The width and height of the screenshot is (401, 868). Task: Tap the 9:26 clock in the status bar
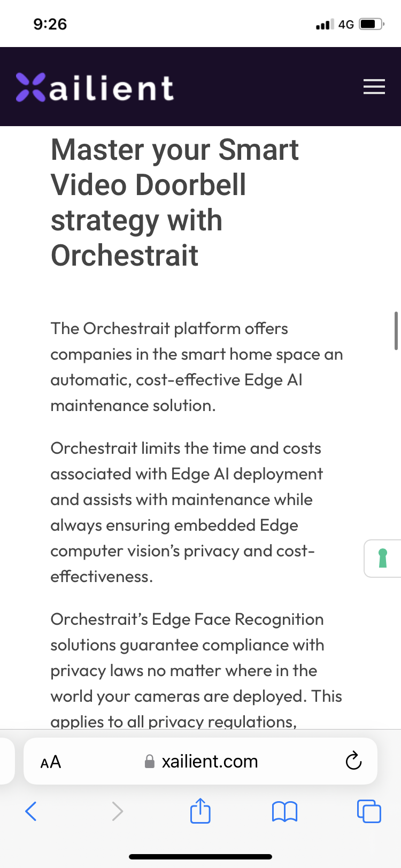tap(50, 24)
